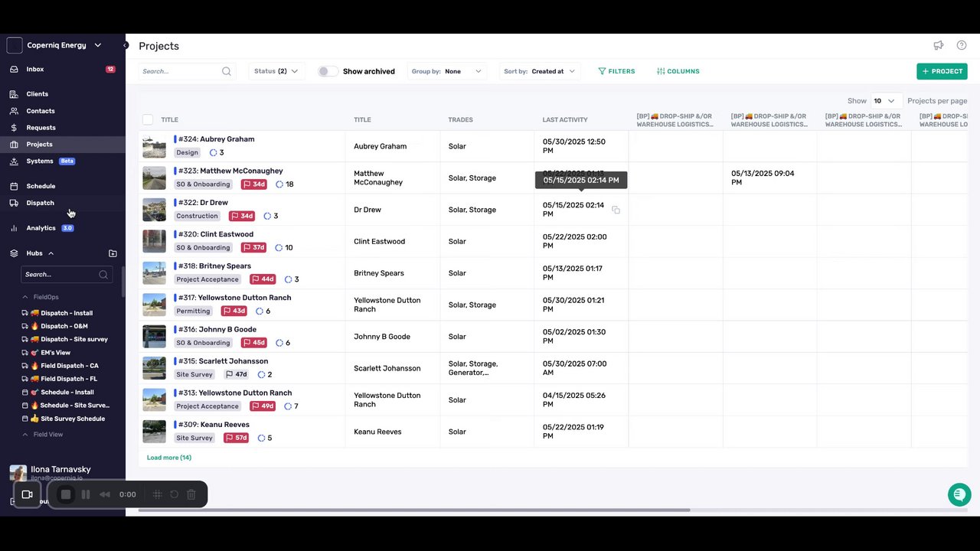Open thumbnail for Keanu Reeves project

point(154,432)
